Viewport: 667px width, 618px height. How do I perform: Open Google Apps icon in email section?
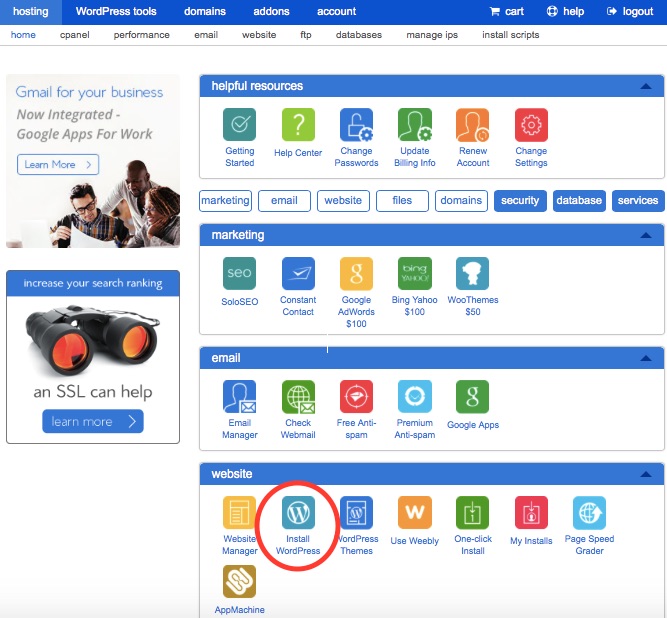point(473,397)
